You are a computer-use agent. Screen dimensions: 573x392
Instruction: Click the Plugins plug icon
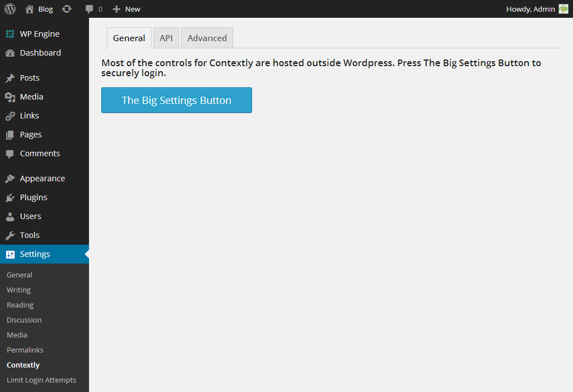tap(10, 197)
